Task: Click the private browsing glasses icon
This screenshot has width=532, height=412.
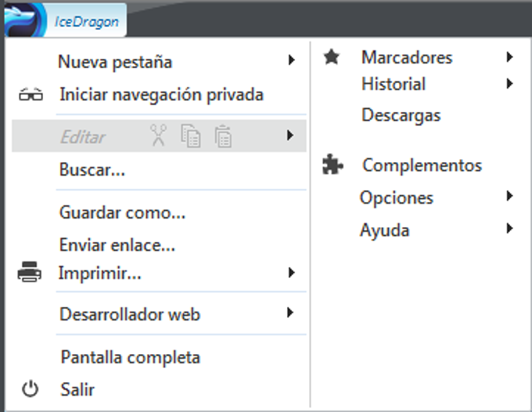Action: pyautogui.click(x=31, y=96)
